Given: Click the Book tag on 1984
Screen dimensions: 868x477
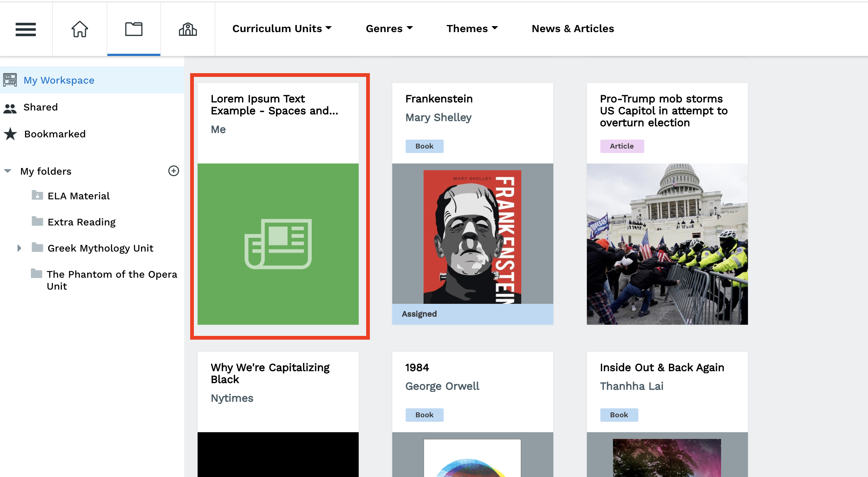Looking at the screenshot, I should 425,415.
